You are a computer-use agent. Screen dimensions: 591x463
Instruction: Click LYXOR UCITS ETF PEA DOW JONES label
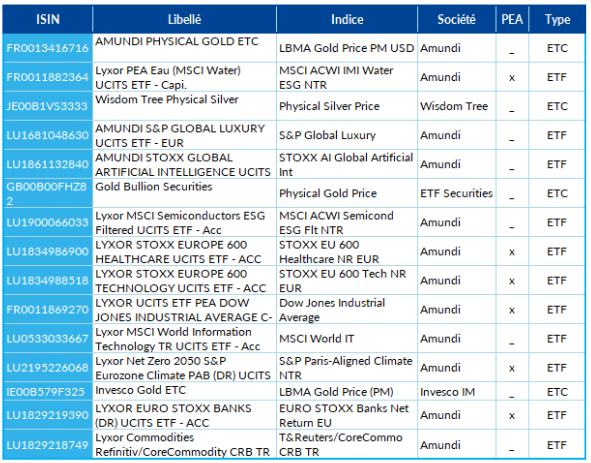coord(184,310)
